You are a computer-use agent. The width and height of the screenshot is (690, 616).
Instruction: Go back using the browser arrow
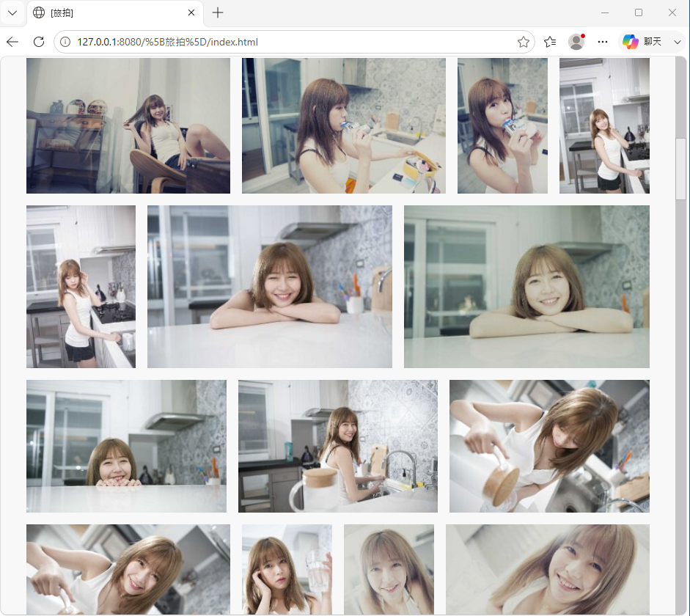pos(12,42)
